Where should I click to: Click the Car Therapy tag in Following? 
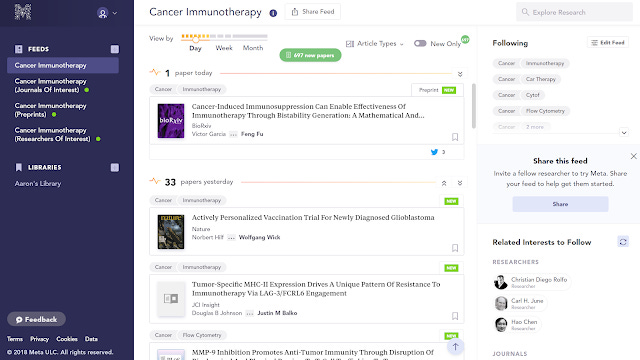(x=540, y=79)
